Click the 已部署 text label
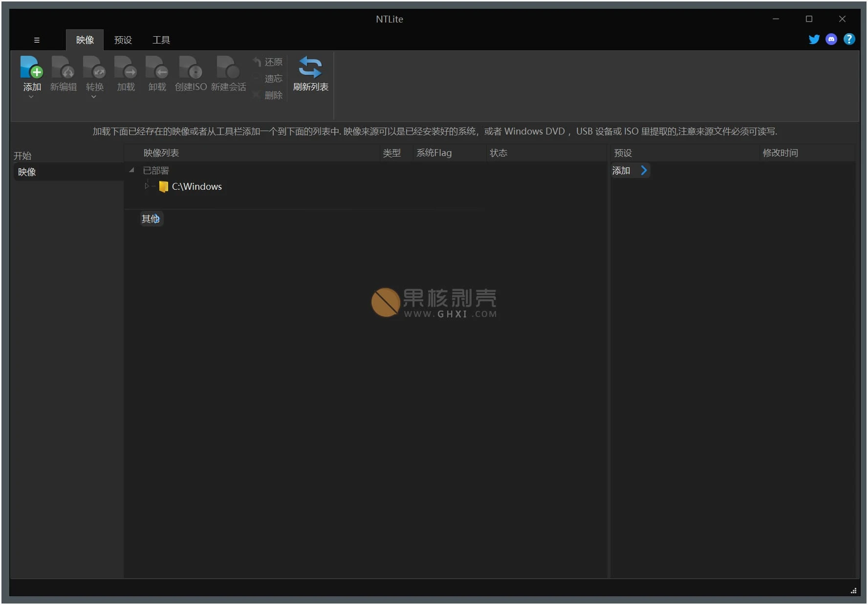 tap(156, 171)
